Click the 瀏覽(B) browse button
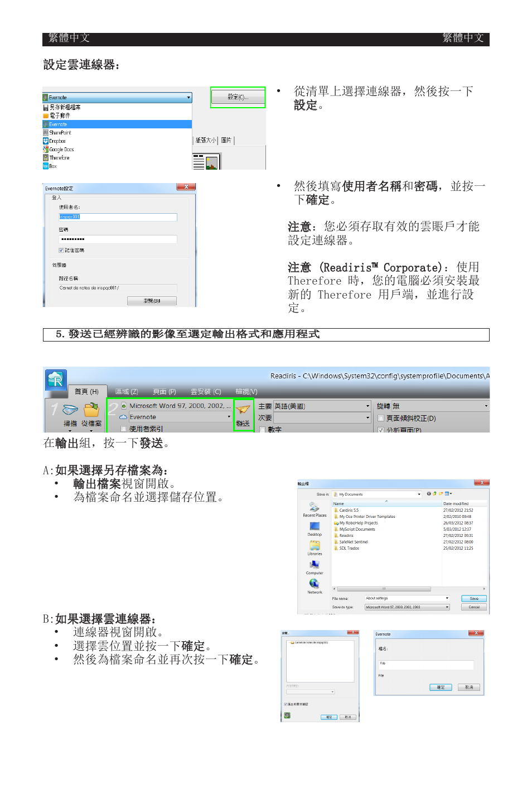Image resolution: width=532 pixels, height=788 pixels. coord(152,301)
